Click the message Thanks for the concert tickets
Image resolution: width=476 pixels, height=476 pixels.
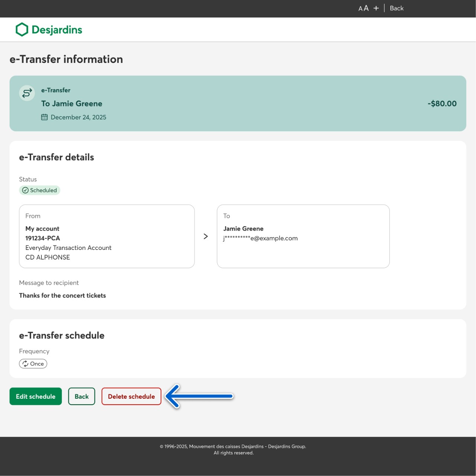tap(62, 296)
